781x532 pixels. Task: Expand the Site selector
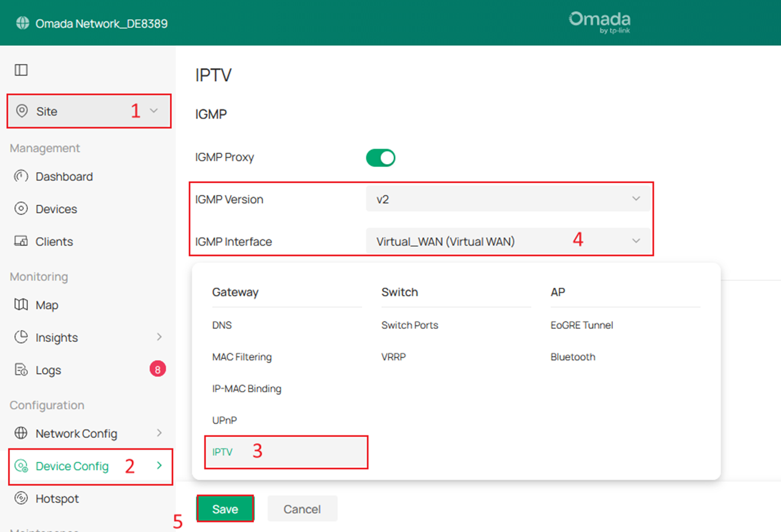tap(89, 111)
